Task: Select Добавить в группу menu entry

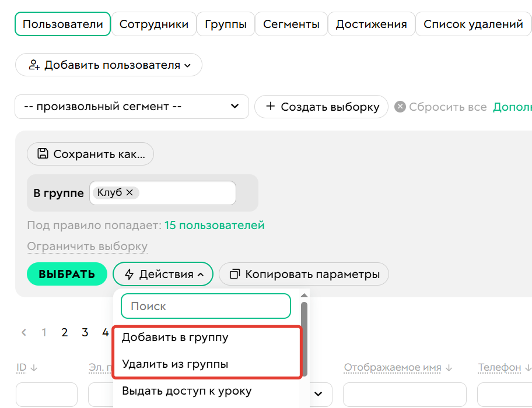Action: 175,337
